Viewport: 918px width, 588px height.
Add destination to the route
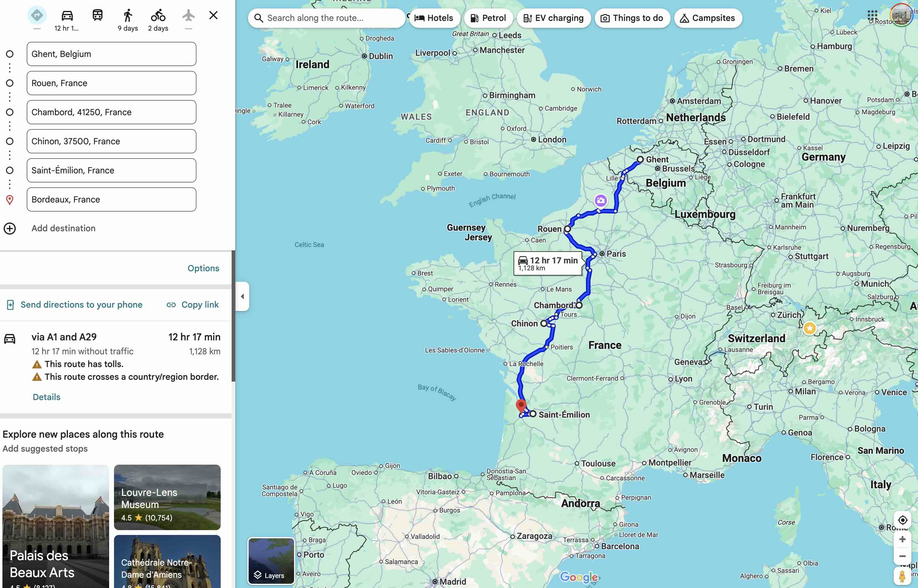click(x=63, y=228)
